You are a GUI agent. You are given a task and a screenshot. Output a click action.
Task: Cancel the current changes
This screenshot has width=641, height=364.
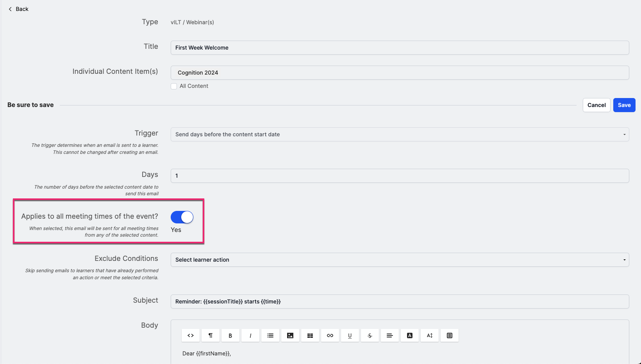point(596,105)
